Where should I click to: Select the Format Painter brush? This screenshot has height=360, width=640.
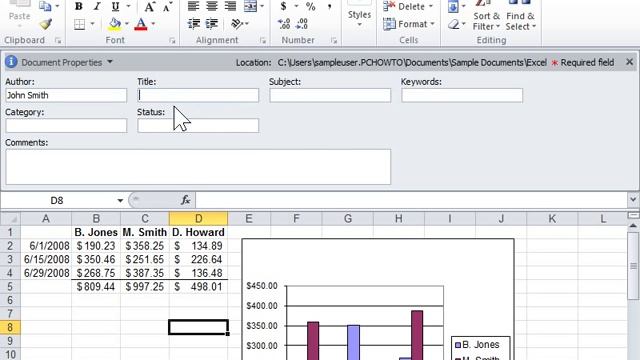point(46,24)
